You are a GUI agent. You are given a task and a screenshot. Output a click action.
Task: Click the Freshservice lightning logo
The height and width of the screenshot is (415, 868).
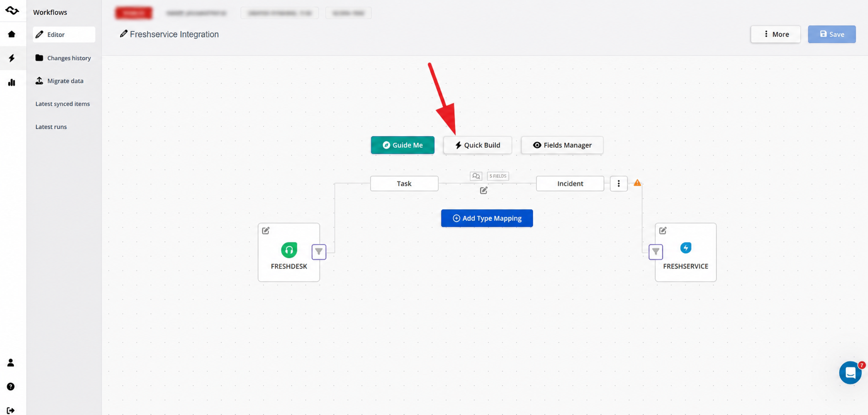pos(686,248)
